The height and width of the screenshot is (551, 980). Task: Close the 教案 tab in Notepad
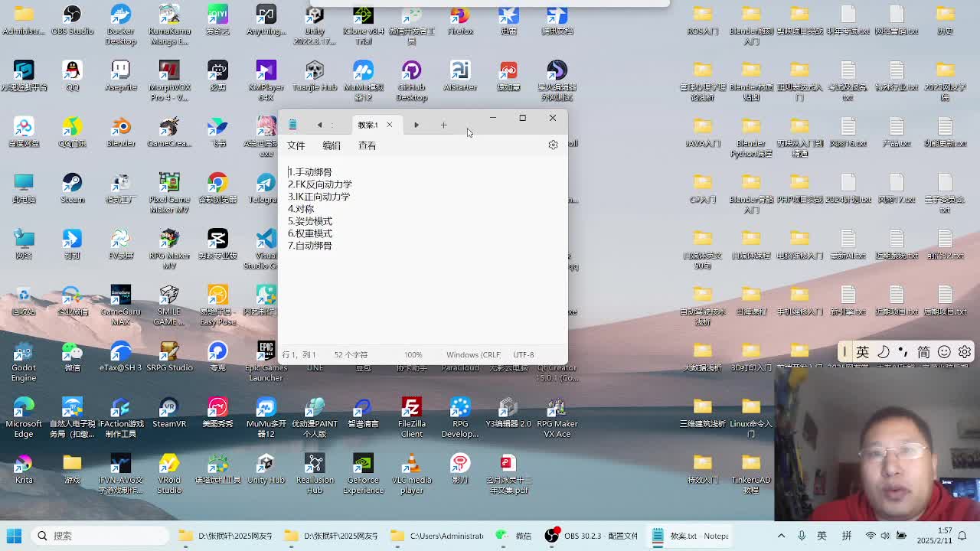pyautogui.click(x=389, y=125)
